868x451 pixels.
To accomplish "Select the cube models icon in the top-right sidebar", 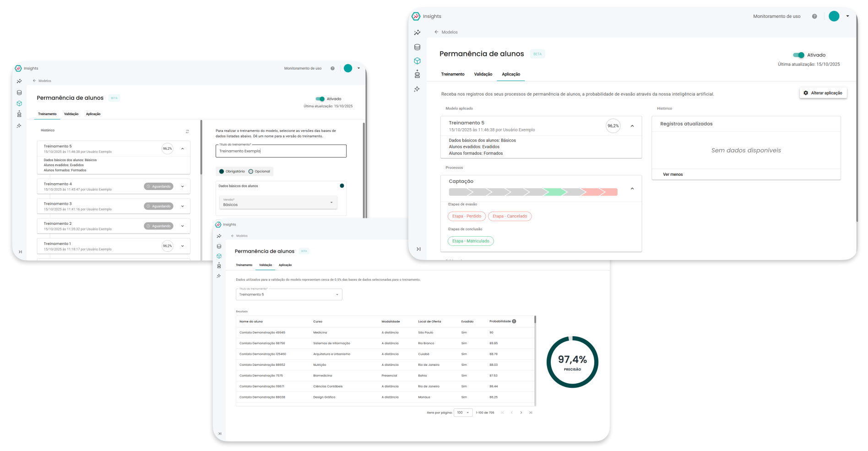I will click(x=417, y=61).
